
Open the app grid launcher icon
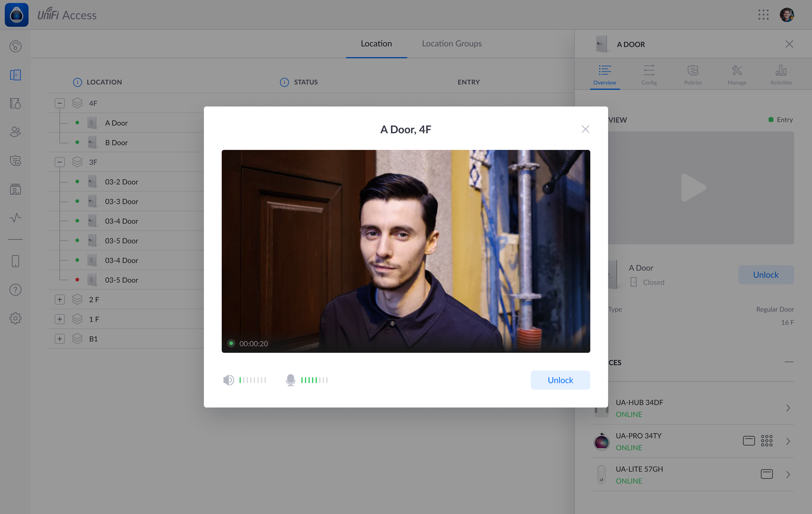tap(763, 15)
